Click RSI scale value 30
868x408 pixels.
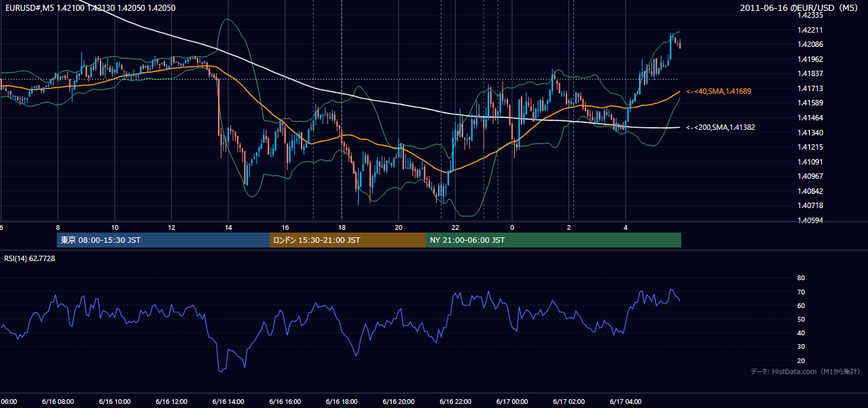801,347
